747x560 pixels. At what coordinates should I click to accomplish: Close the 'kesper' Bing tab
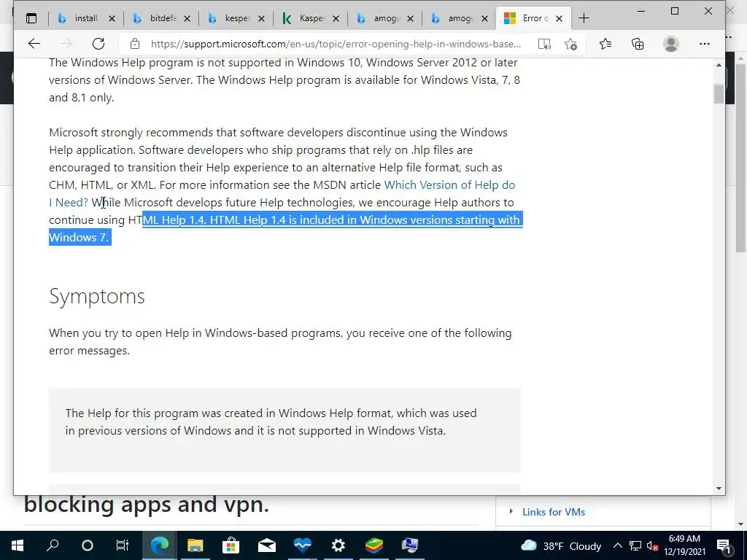point(262,18)
